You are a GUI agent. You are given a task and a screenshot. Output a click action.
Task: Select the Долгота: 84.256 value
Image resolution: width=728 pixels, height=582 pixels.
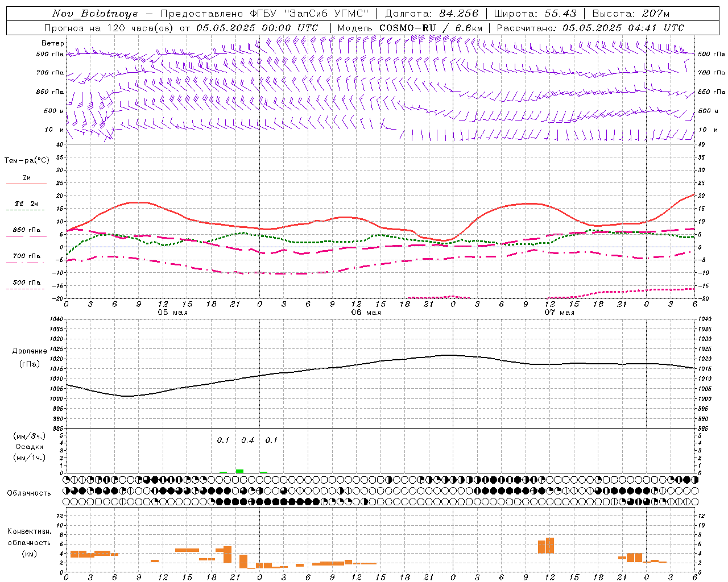click(x=432, y=14)
